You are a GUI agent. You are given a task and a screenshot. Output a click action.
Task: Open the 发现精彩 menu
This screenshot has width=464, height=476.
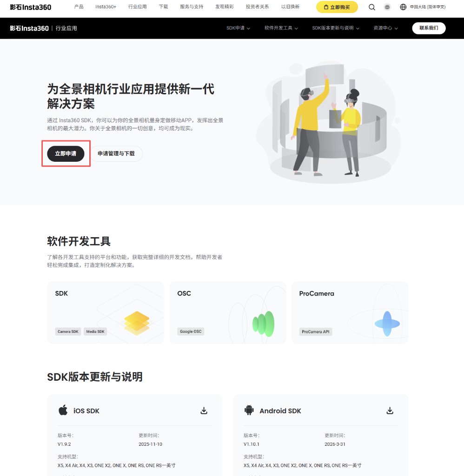[x=225, y=7]
